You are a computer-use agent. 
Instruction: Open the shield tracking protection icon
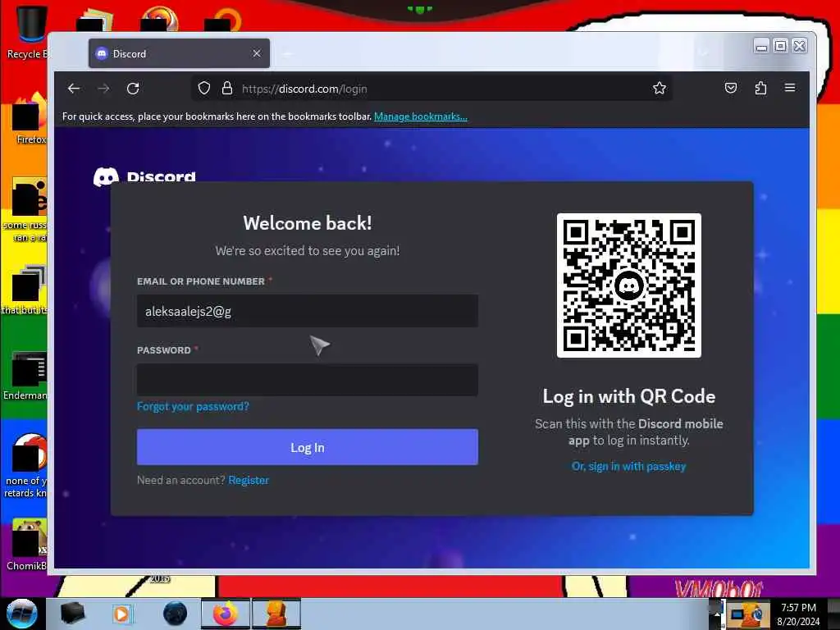204,89
